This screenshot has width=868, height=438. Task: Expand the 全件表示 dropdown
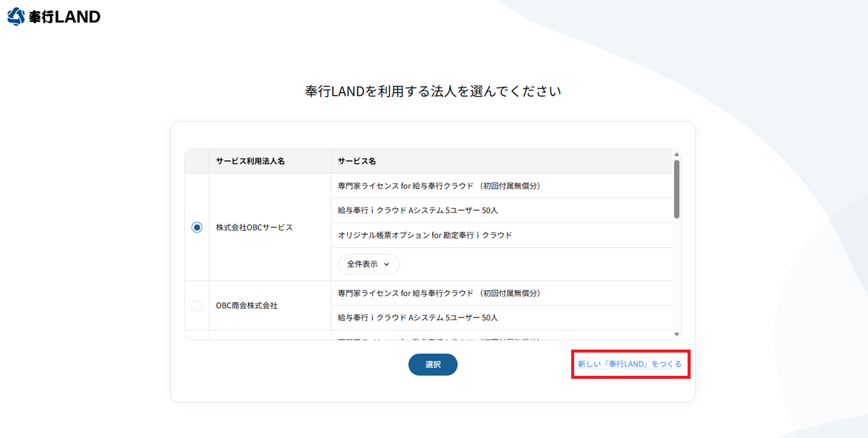click(369, 264)
